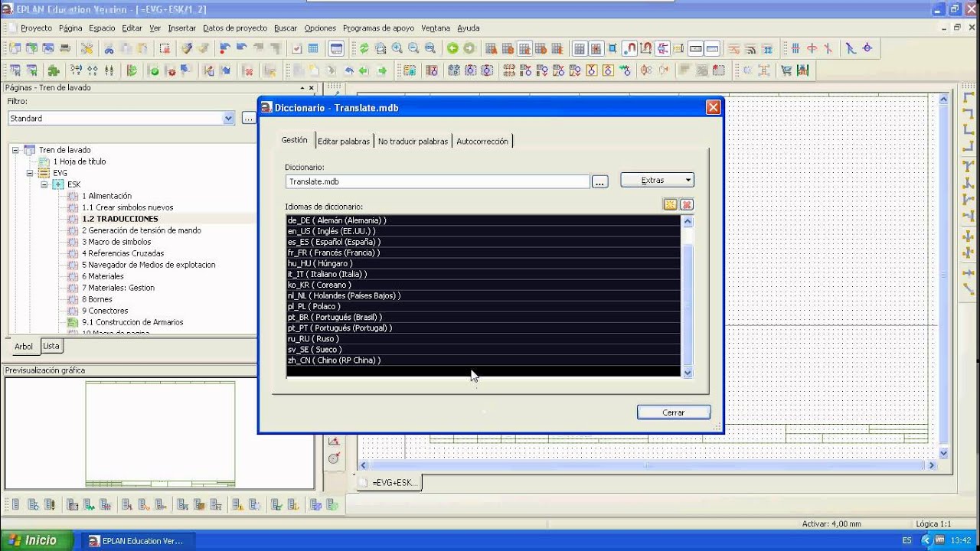Click the angle measuring tool icon
This screenshot has width=980, height=551.
(334, 441)
